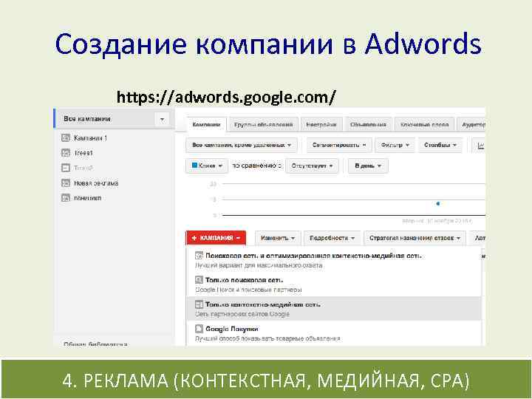Viewport: 532px width, 399px height.
Task: Open the Подробности dropdown
Action: tap(332, 238)
